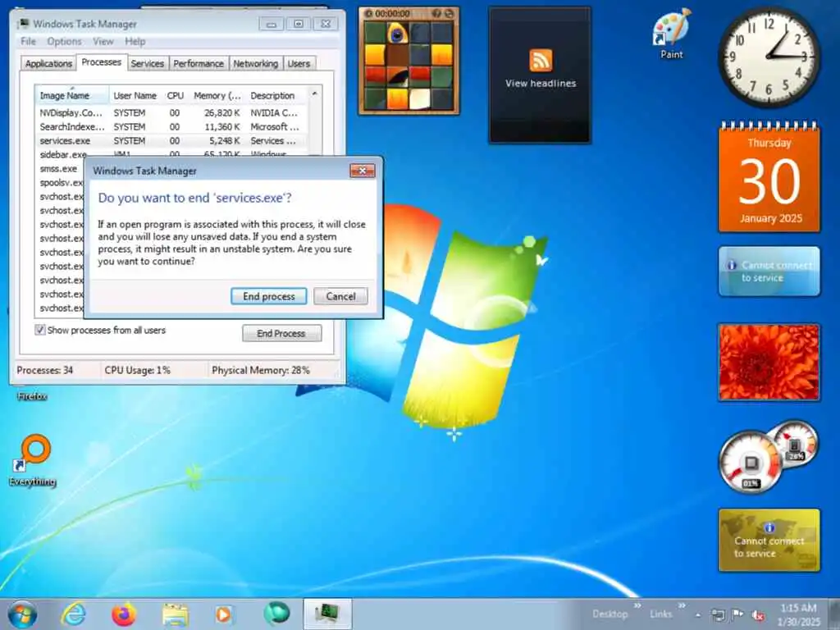Click the muted volume tray icon
Image resolution: width=840 pixels, height=630 pixels.
(x=758, y=615)
